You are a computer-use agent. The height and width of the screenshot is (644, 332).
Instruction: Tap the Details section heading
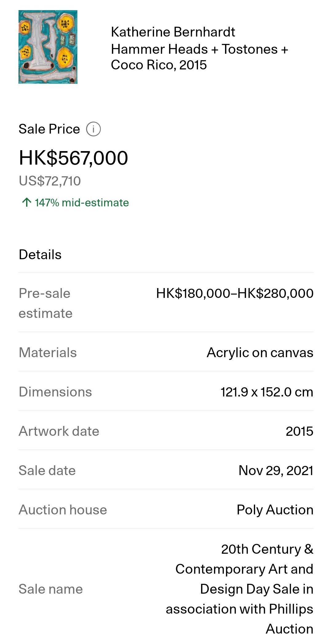40,255
